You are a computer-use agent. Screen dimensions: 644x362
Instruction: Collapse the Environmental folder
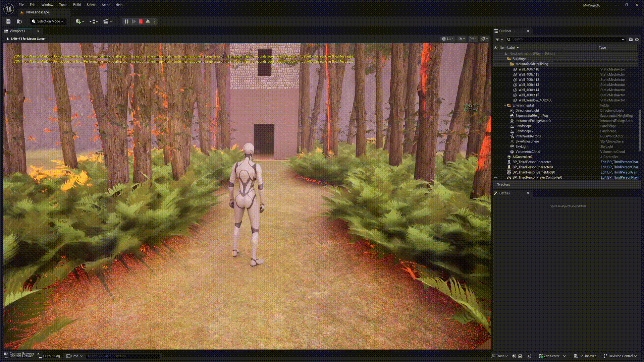[505, 106]
